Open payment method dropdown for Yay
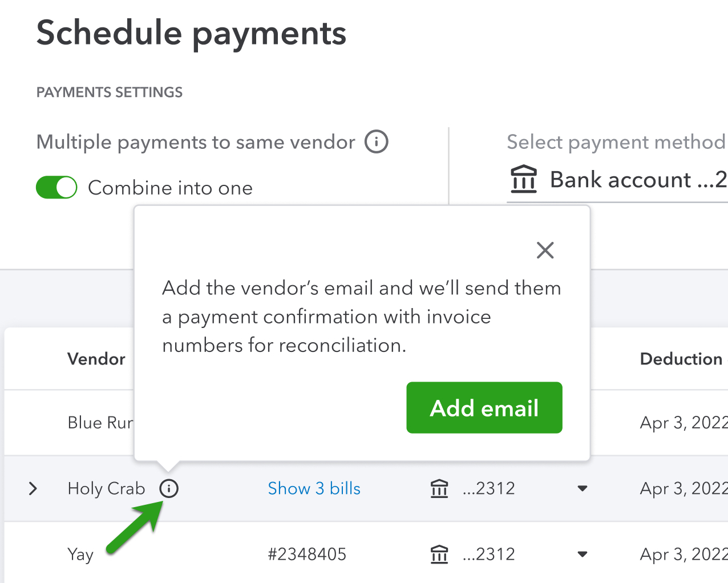The image size is (728, 583). 582,554
